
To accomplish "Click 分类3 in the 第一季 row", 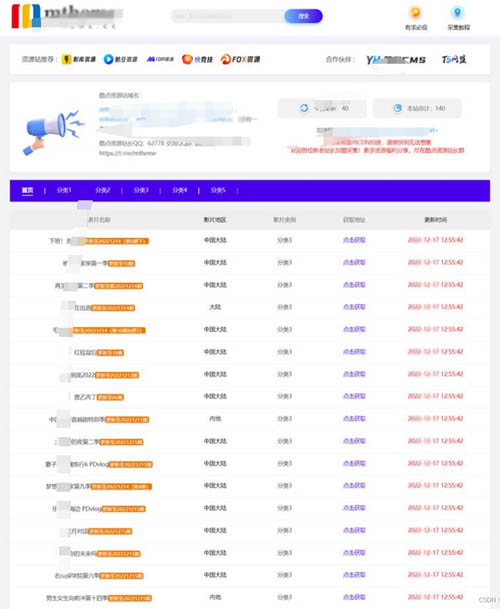I will click(284, 263).
